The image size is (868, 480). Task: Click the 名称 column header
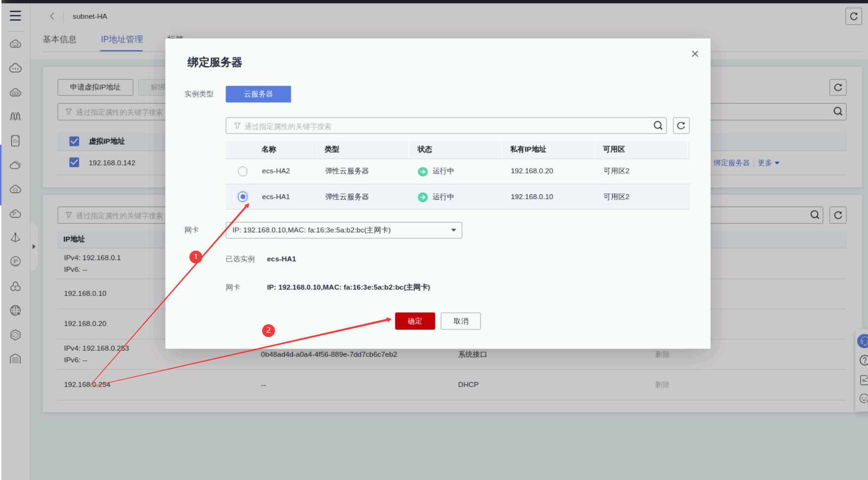pos(269,149)
